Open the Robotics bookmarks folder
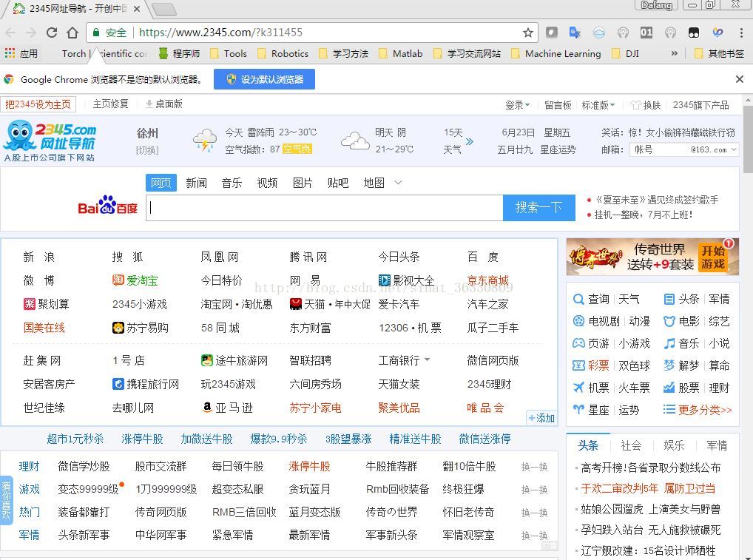 283,53
